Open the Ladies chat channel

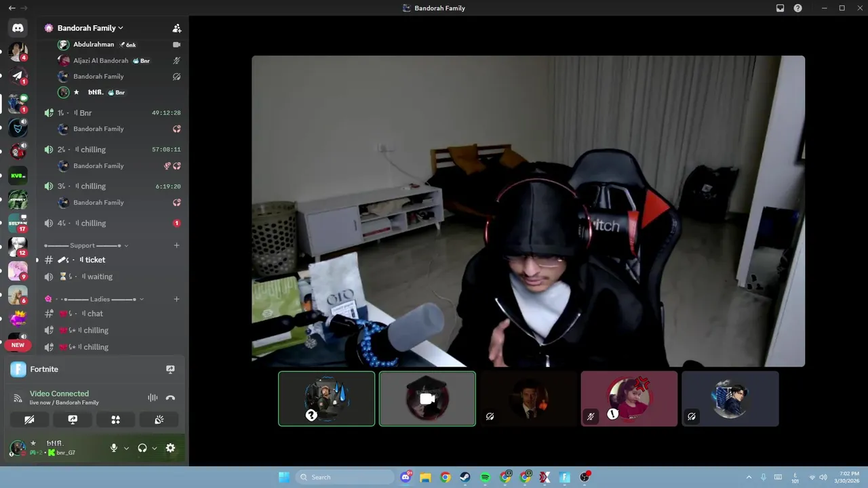click(x=112, y=314)
